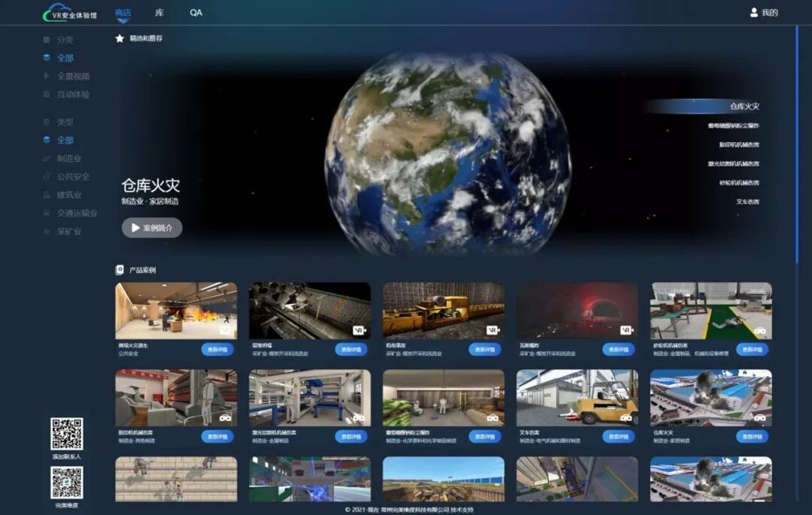Select 全部 under the 分类 filter
This screenshot has width=812, height=515.
(65, 58)
